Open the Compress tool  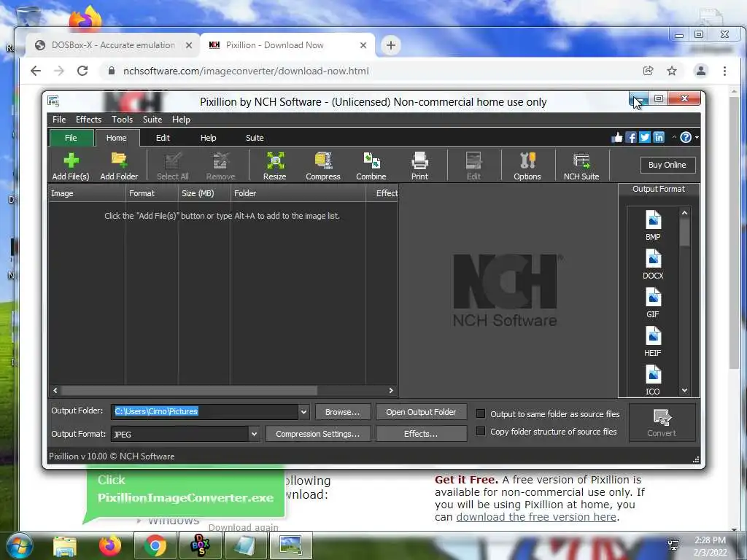tap(323, 166)
